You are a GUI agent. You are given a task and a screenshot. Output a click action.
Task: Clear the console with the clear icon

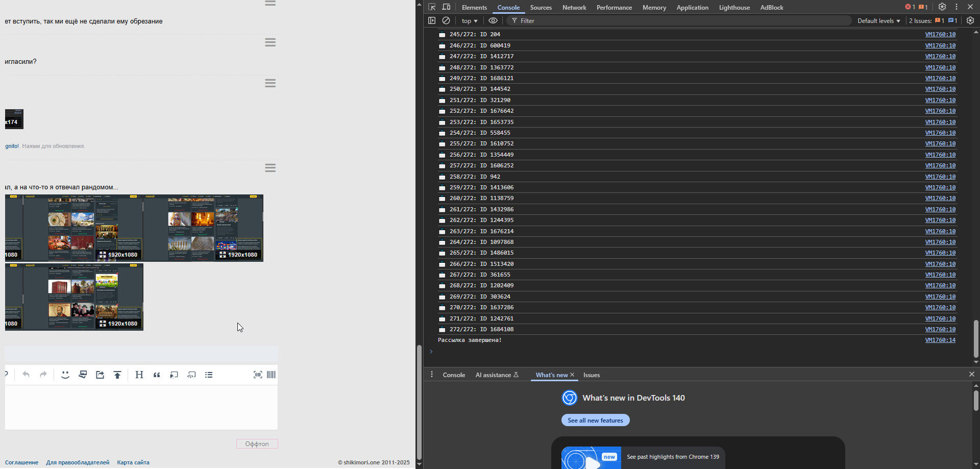pos(446,21)
